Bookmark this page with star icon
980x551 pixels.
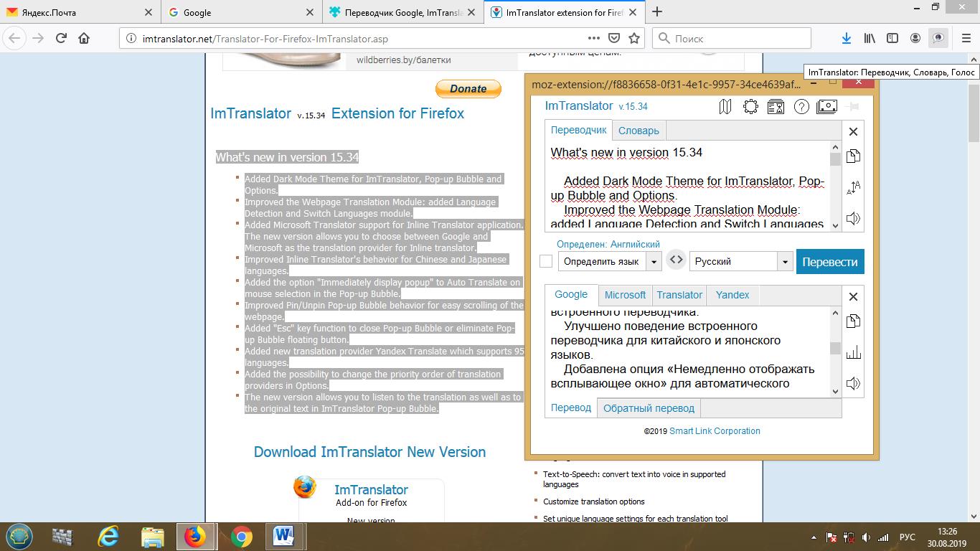tap(634, 38)
